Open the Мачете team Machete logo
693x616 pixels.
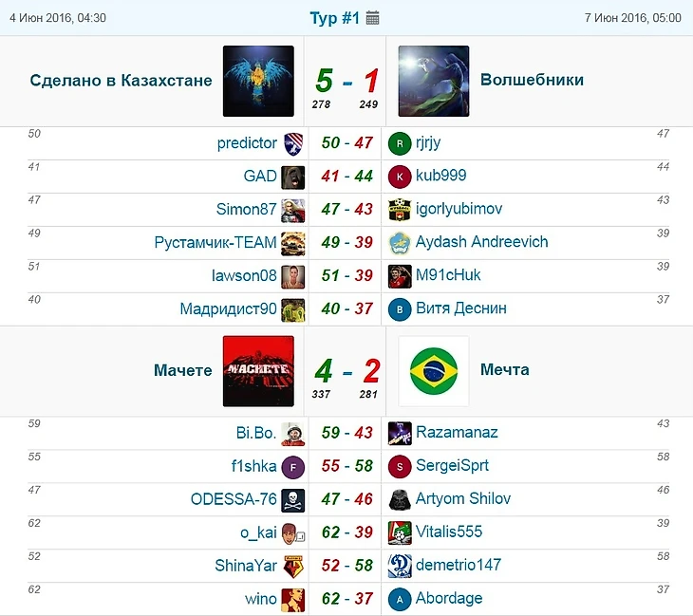point(258,371)
